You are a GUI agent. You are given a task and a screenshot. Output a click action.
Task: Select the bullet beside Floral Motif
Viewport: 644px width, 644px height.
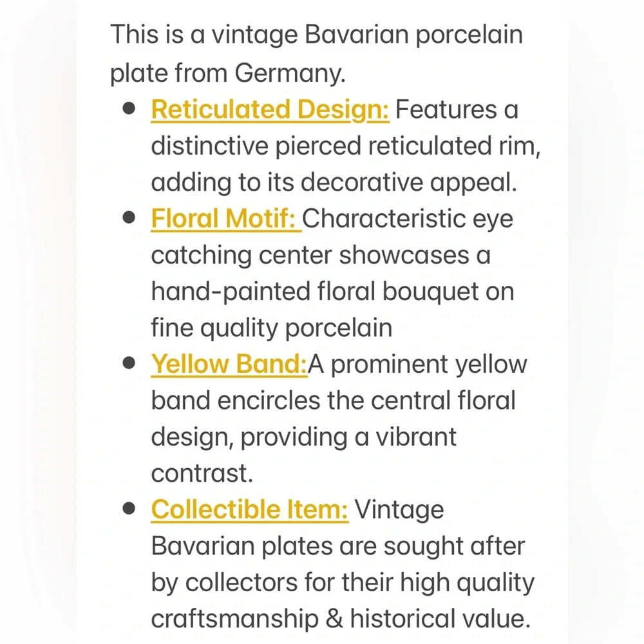click(x=129, y=217)
